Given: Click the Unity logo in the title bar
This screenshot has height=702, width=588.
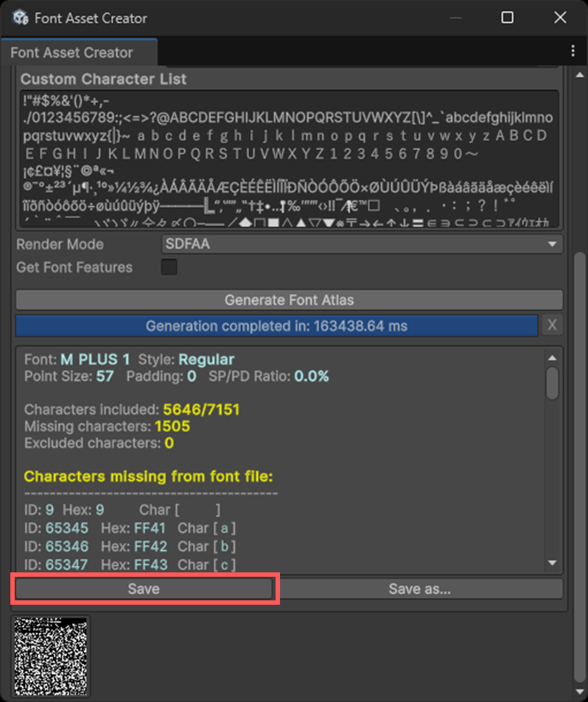Looking at the screenshot, I should (20, 18).
